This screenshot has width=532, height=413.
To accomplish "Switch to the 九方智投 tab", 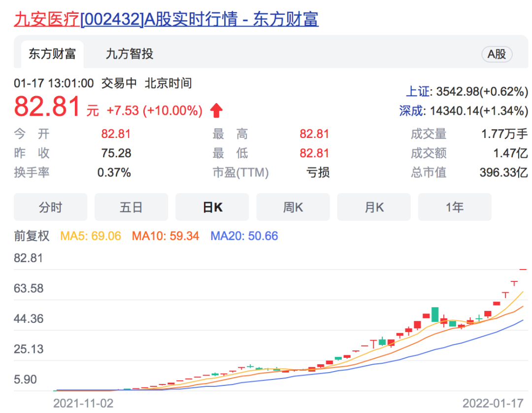I will pos(130,54).
